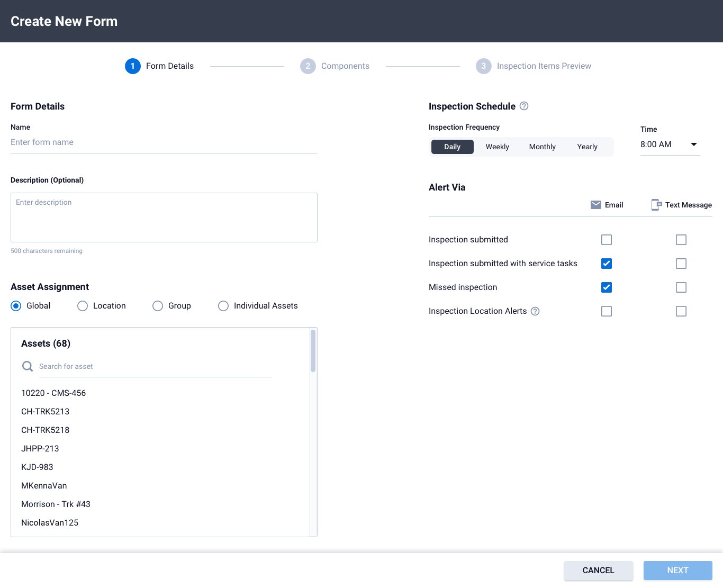Image resolution: width=723 pixels, height=588 pixels.
Task: Open the 8:00 AM time dropdown
Action: tap(693, 144)
